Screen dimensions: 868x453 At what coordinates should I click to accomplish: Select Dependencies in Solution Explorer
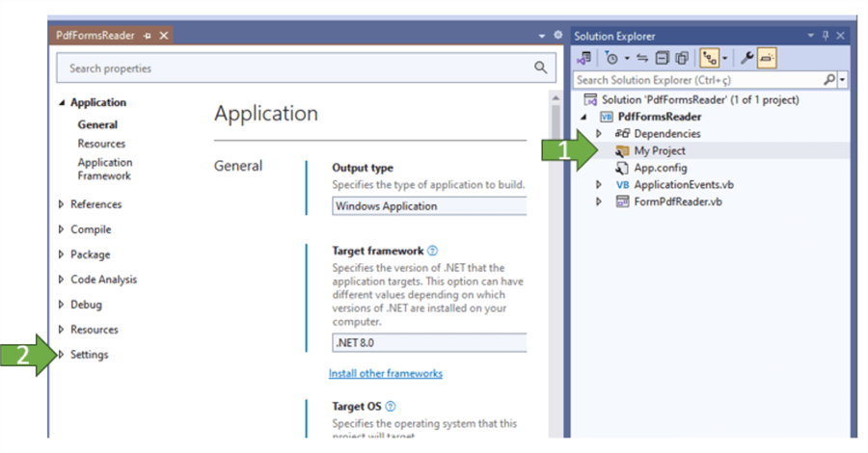click(667, 134)
